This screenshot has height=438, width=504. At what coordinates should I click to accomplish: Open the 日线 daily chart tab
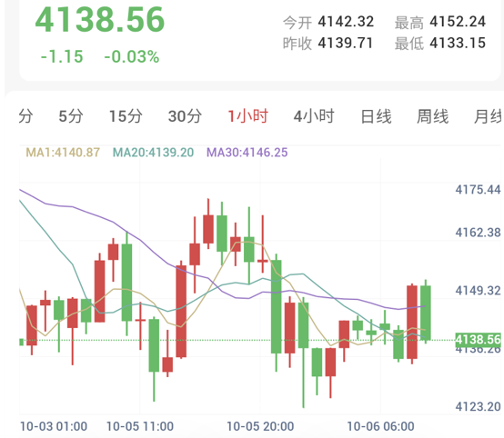pyautogui.click(x=376, y=116)
